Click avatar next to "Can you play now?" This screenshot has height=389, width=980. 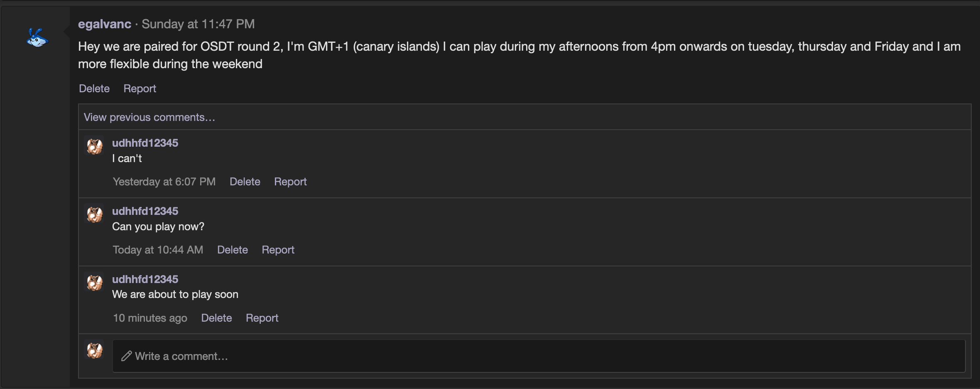pyautogui.click(x=95, y=214)
